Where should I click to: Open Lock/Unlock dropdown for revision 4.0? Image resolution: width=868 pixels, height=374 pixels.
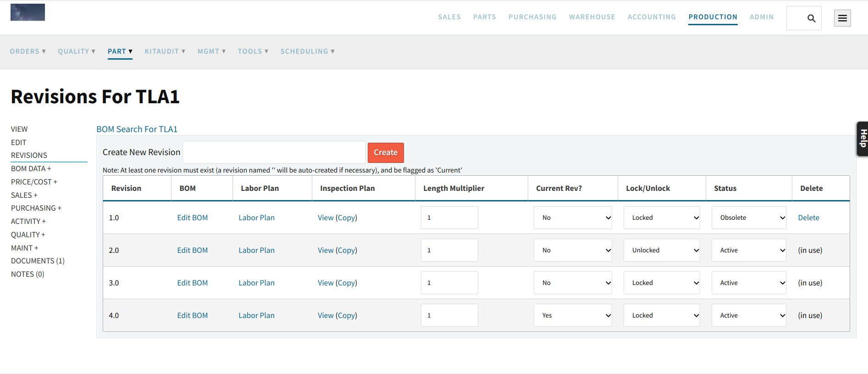coord(662,315)
